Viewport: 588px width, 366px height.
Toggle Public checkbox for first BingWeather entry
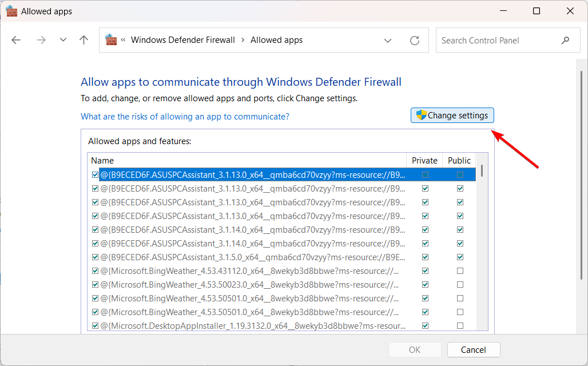(460, 271)
